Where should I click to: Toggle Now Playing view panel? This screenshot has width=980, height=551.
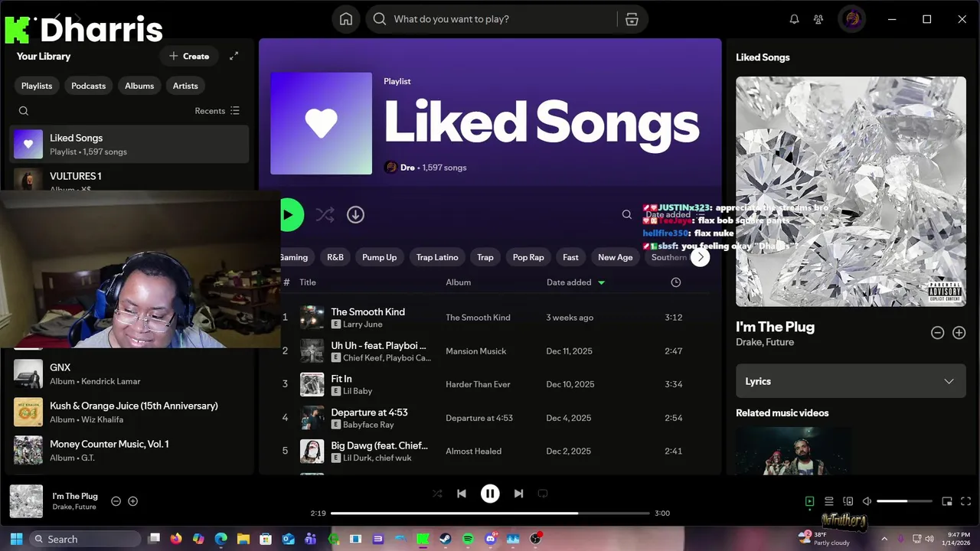point(809,501)
